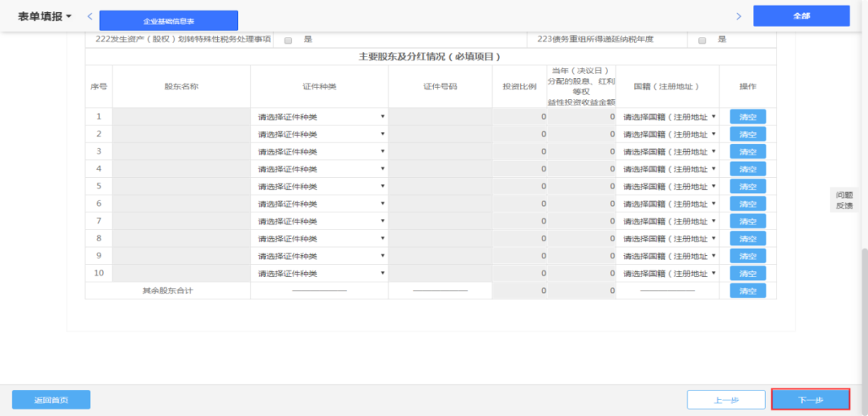
Task: Check the 222 资产划转特殊性税务处理 checkbox
Action: (x=288, y=40)
